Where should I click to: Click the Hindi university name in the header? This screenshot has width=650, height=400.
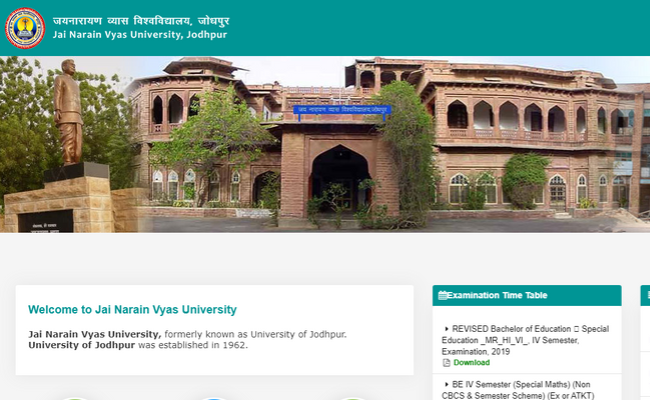141,21
